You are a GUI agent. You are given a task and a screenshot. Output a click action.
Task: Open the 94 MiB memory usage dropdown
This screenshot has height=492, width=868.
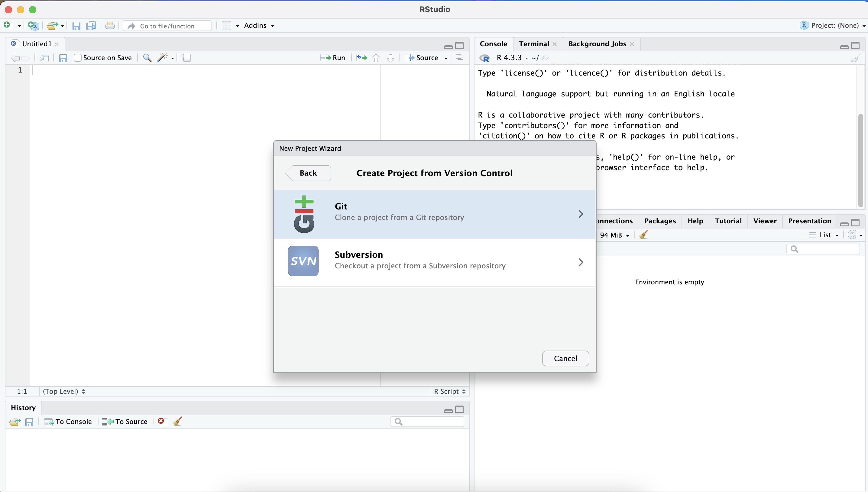615,235
